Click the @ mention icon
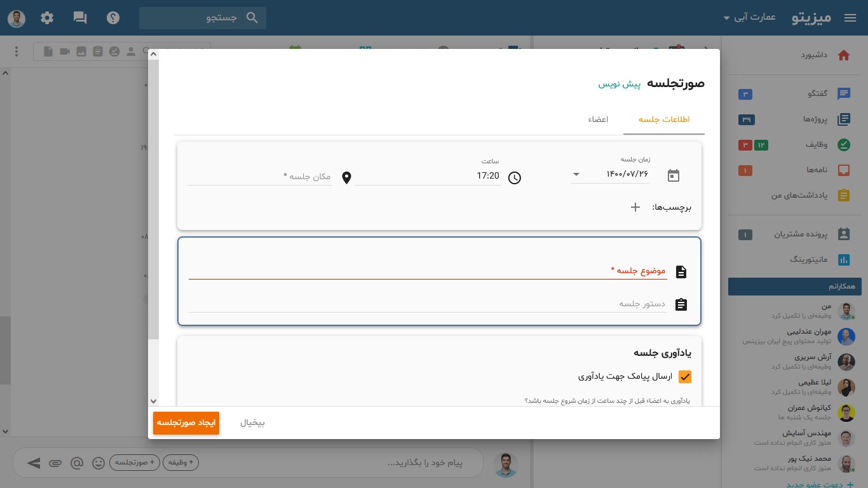Viewport: 868px width, 488px height. 77,463
